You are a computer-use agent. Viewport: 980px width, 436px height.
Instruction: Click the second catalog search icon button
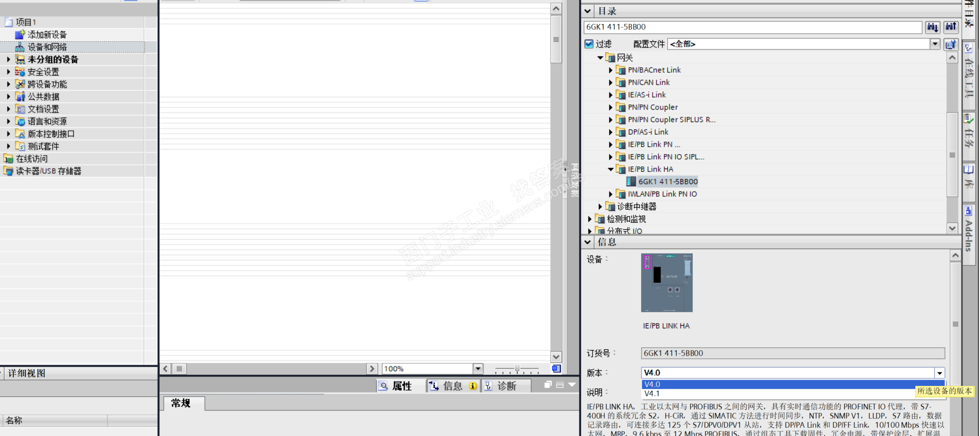tap(951, 27)
